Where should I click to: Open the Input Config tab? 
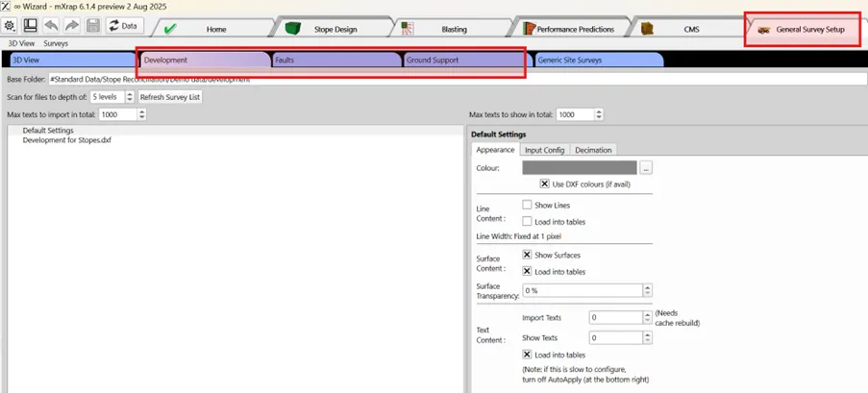545,150
